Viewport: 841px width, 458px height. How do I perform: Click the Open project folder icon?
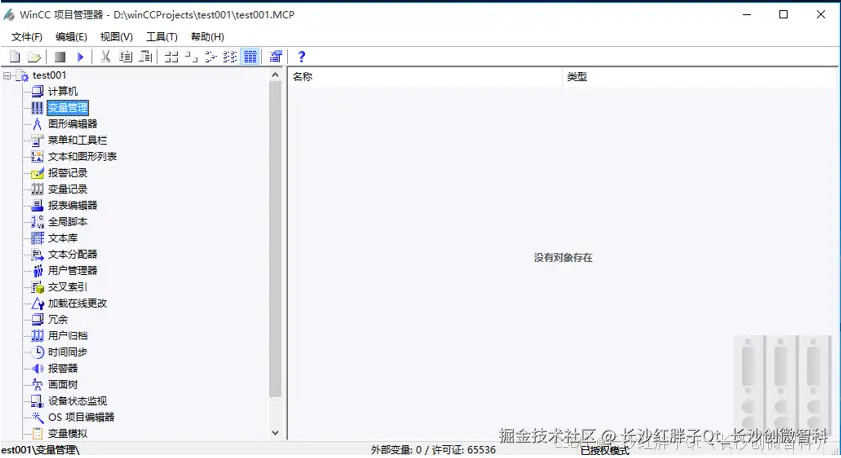pyautogui.click(x=34, y=56)
